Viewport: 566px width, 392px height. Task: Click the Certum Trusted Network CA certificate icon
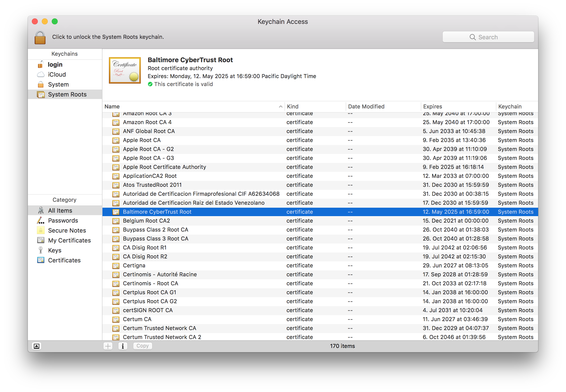pyautogui.click(x=116, y=329)
